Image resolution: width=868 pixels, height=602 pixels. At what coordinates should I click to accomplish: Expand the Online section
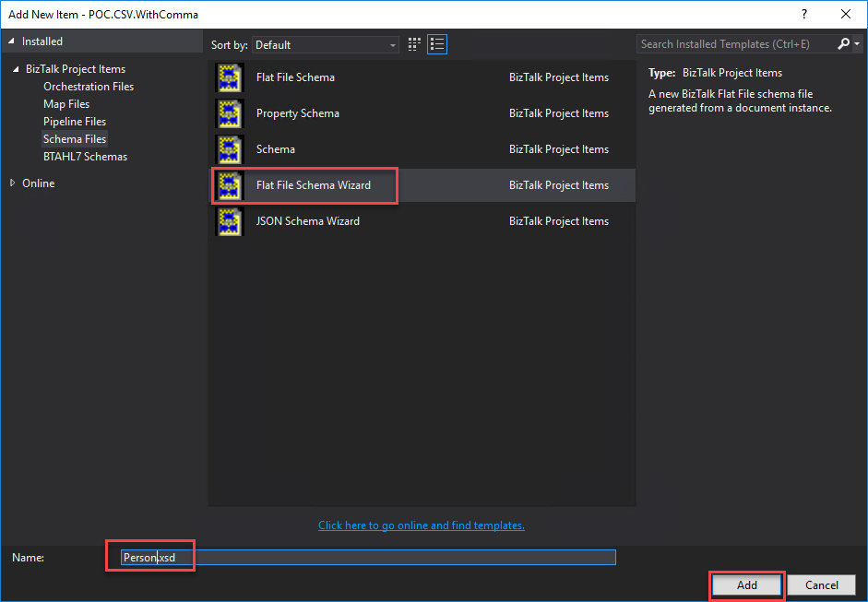[x=12, y=183]
